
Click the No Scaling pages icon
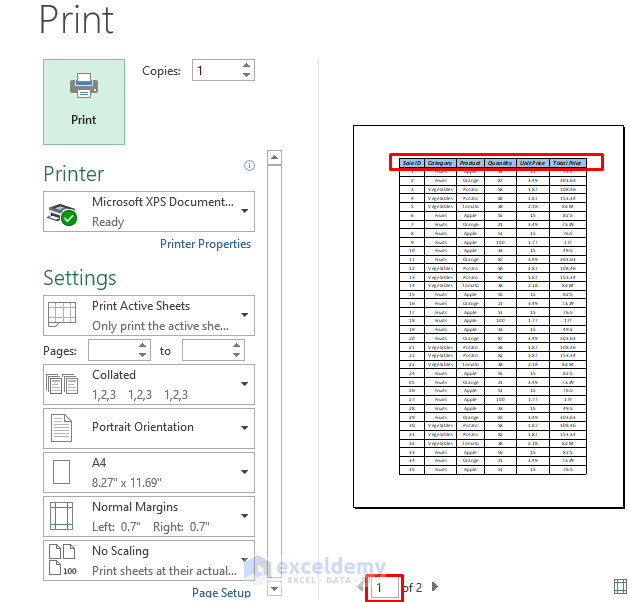tap(62, 560)
